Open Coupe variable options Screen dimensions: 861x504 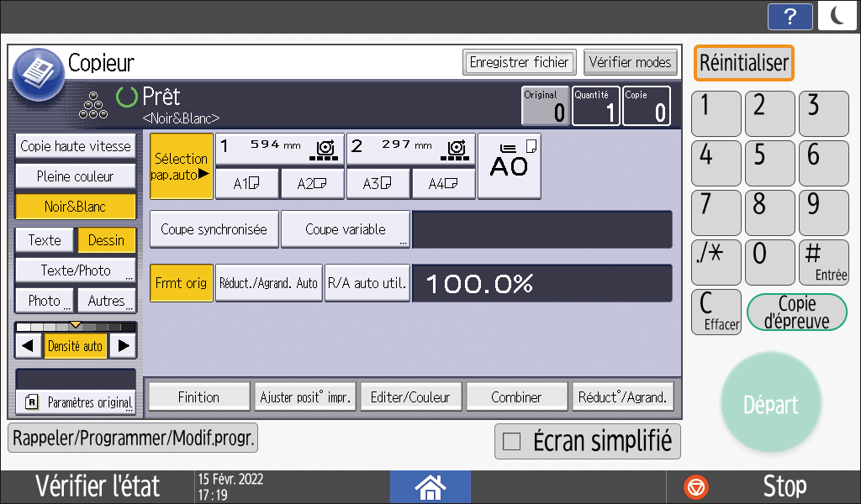(346, 229)
